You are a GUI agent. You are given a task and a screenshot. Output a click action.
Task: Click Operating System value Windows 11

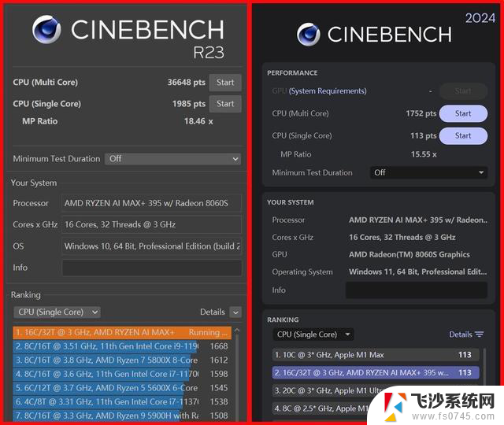418,272
